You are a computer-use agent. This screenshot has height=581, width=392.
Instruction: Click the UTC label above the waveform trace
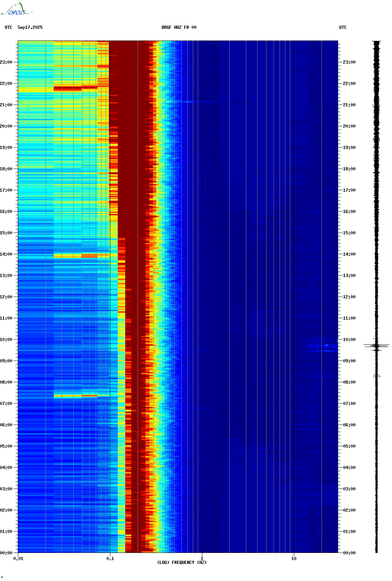click(343, 27)
